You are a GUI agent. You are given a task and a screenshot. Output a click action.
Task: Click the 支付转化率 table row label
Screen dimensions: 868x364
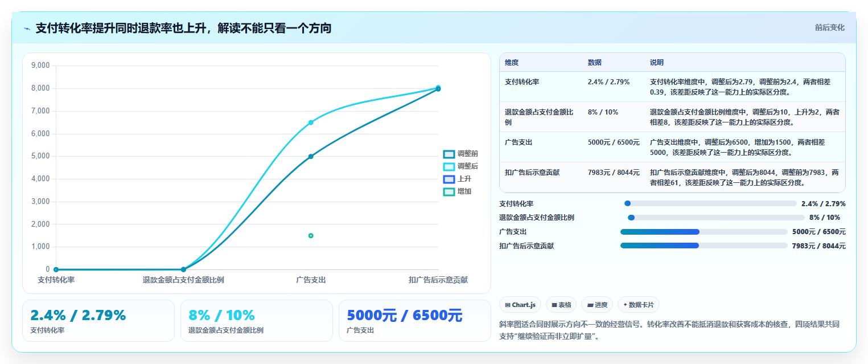click(522, 81)
